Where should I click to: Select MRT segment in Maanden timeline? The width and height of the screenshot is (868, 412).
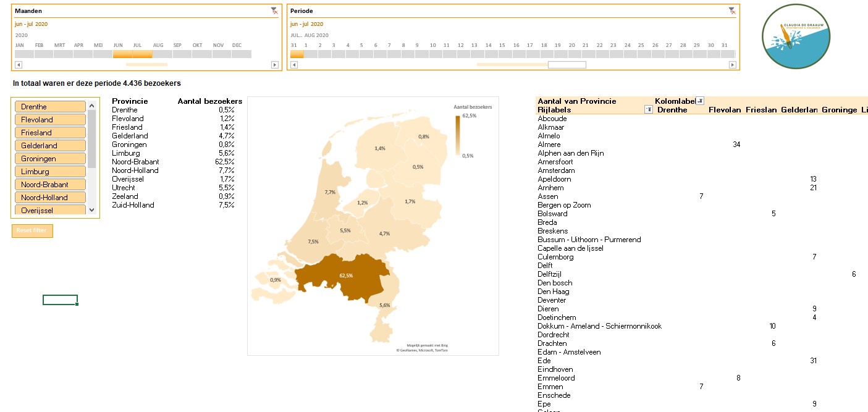pos(64,54)
